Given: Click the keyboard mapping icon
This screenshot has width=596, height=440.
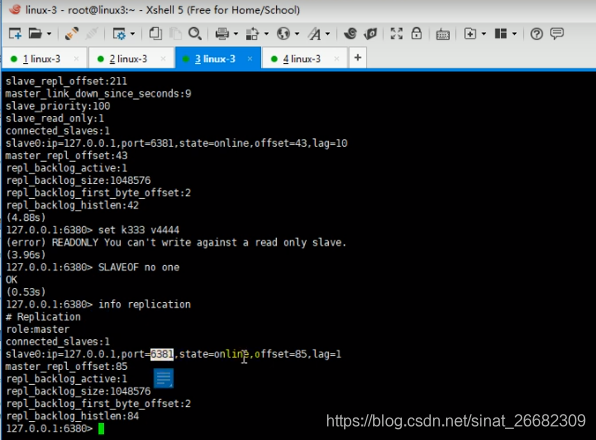Looking at the screenshot, I should [x=443, y=34].
